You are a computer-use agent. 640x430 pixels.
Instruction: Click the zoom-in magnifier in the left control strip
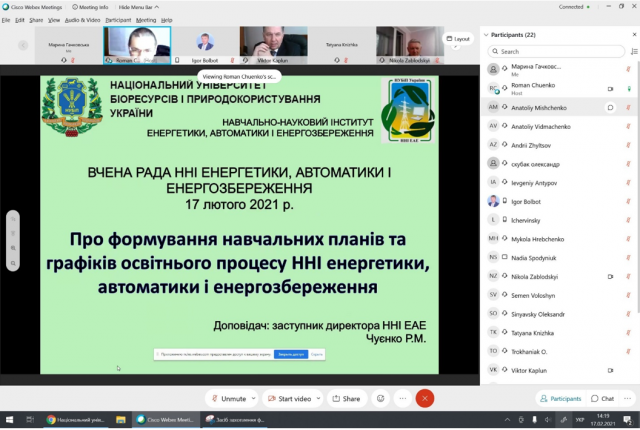[13, 248]
